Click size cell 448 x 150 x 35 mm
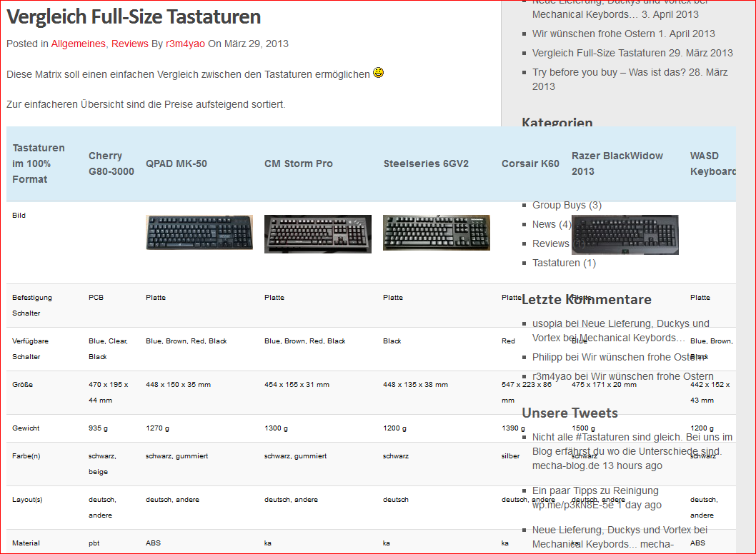Screen dimensions: 756x554 179,384
